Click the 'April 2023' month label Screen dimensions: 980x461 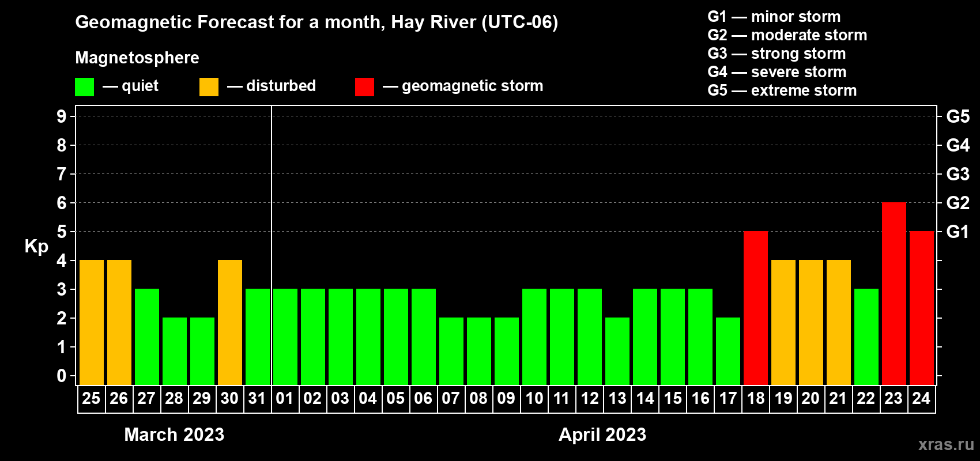pos(602,434)
